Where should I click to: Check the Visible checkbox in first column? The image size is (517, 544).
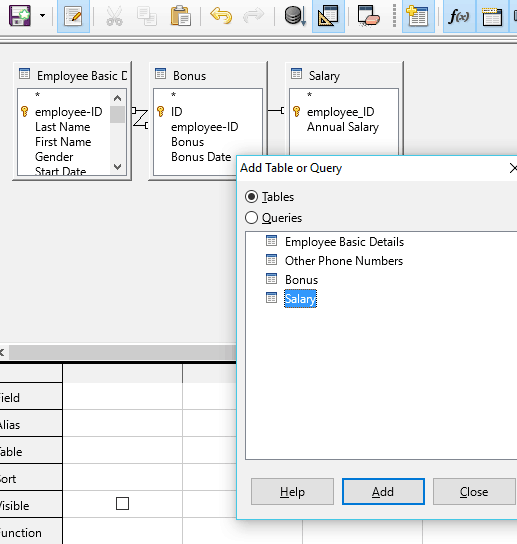click(122, 503)
